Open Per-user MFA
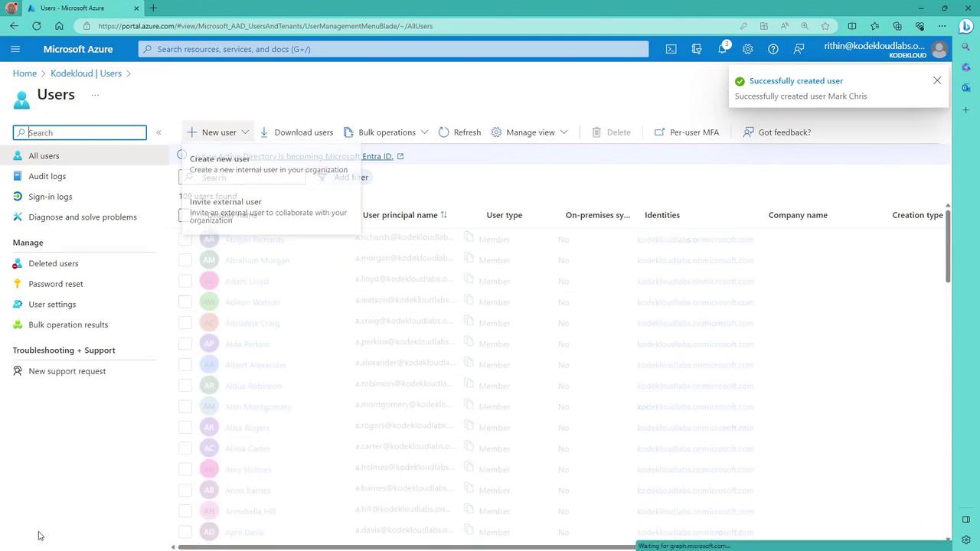980x551 pixels. pos(687,132)
